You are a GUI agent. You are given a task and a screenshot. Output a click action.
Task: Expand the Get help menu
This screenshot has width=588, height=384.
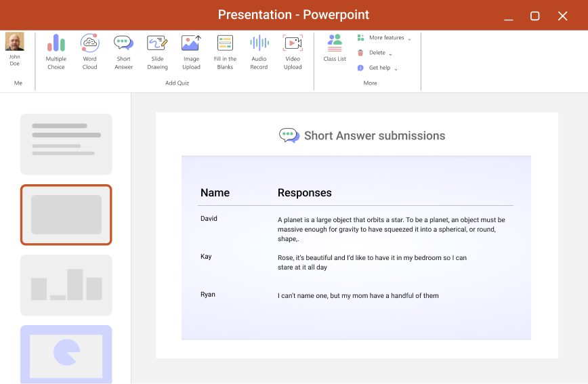coord(379,68)
